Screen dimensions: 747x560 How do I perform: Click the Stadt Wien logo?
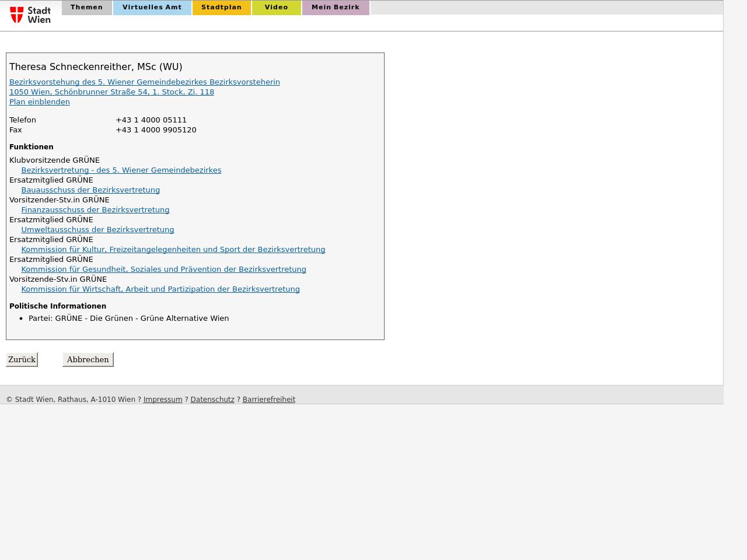(30, 15)
